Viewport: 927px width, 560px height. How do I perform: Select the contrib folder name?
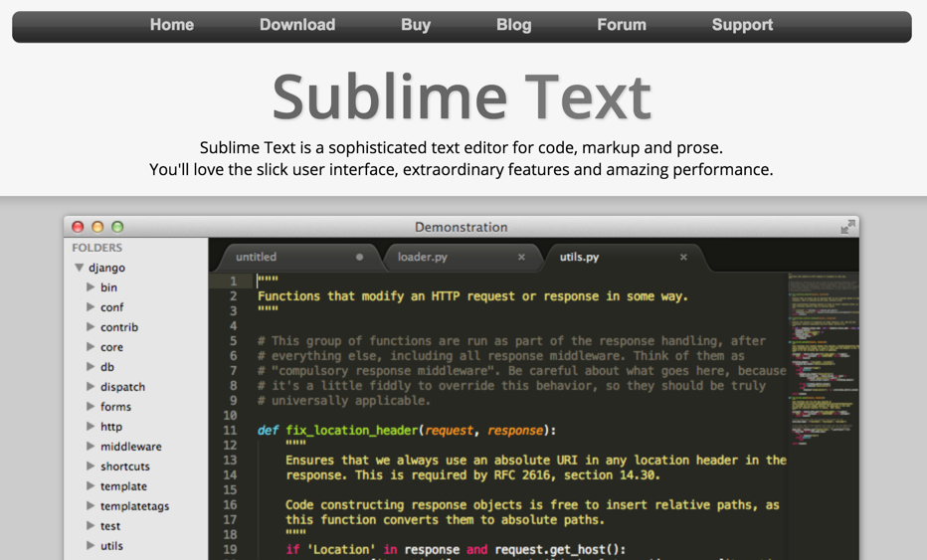click(118, 327)
